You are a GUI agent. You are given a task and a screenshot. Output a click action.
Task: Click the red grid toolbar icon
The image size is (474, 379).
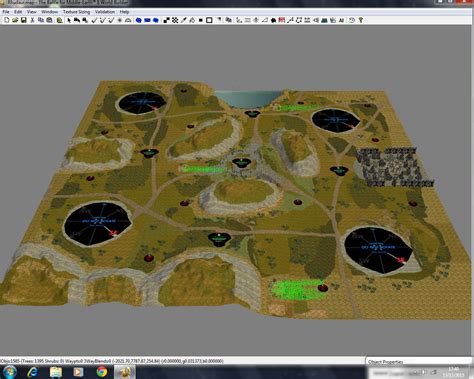282,20
